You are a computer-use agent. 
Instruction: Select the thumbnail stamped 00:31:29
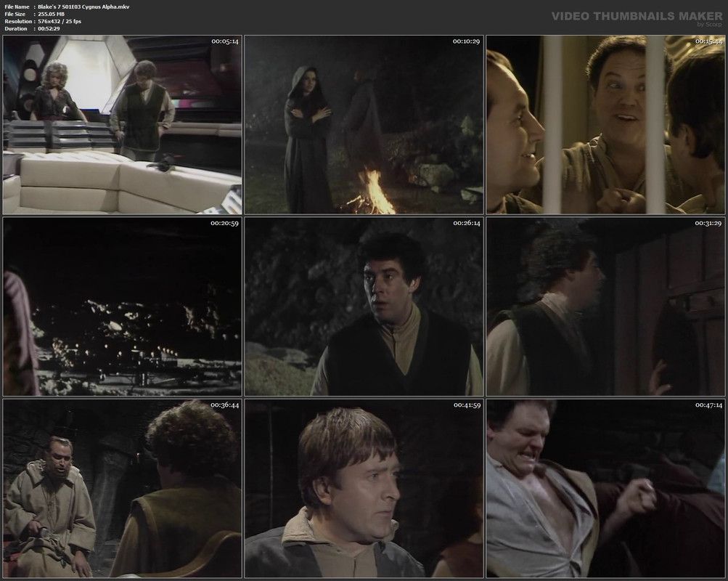tap(605, 306)
